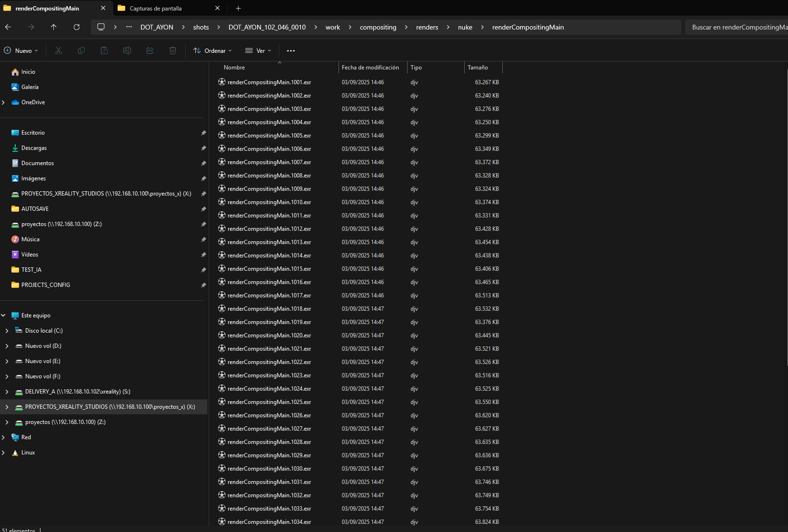Sort by Fecha de modificación column header
Viewport: 788px width, 532px height.
pyautogui.click(x=370, y=68)
